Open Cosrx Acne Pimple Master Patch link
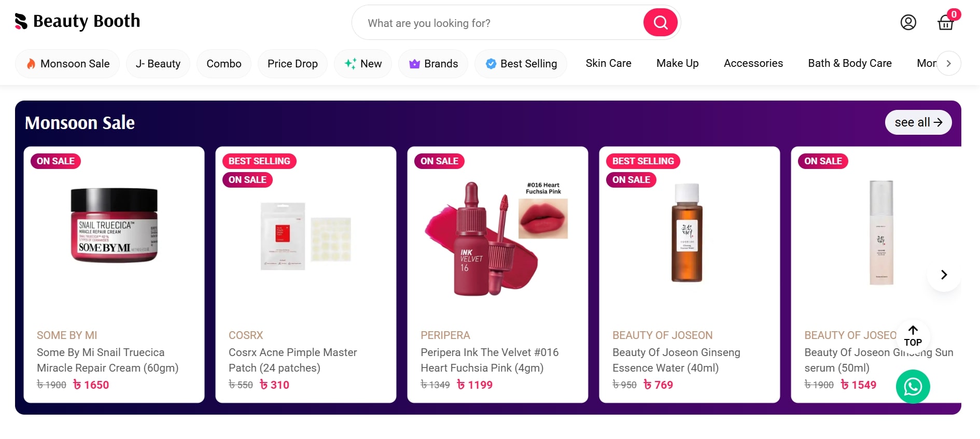The height and width of the screenshot is (439, 980). click(292, 360)
